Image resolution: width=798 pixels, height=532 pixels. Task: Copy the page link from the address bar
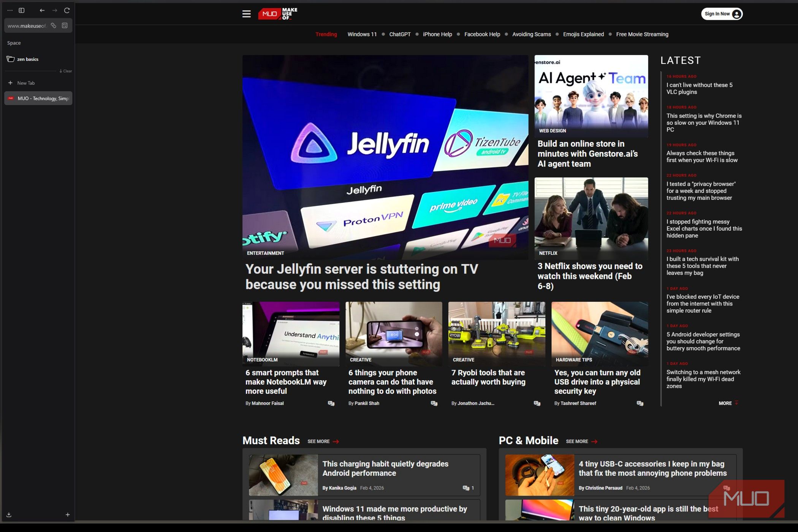pos(53,25)
